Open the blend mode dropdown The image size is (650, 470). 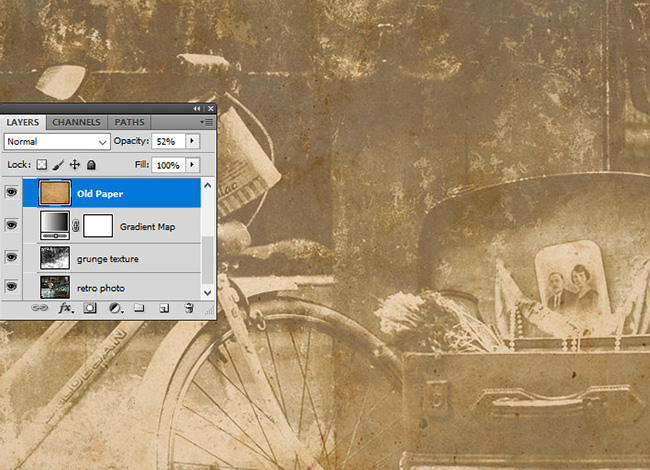pyautogui.click(x=56, y=142)
